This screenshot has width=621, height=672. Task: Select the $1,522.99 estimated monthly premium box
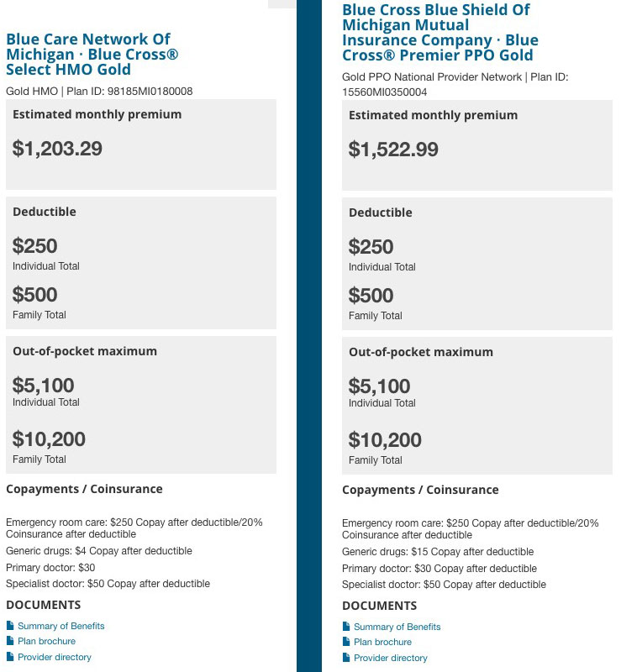pyautogui.click(x=477, y=145)
